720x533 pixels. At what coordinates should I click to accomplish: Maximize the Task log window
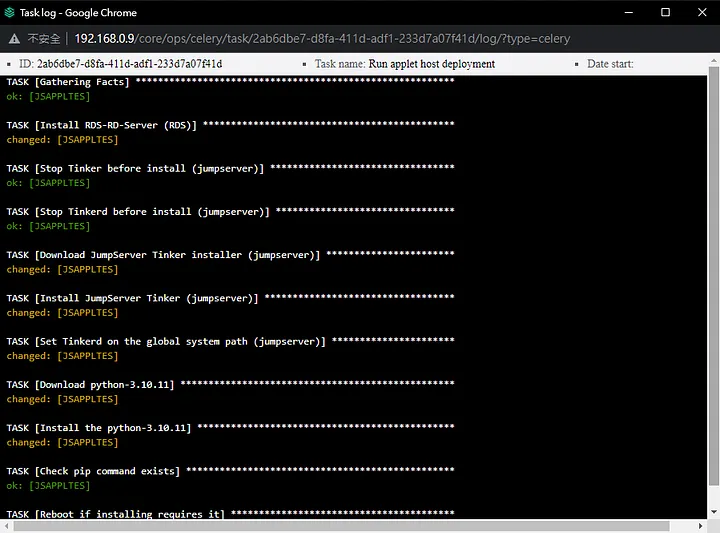pyautogui.click(x=665, y=12)
